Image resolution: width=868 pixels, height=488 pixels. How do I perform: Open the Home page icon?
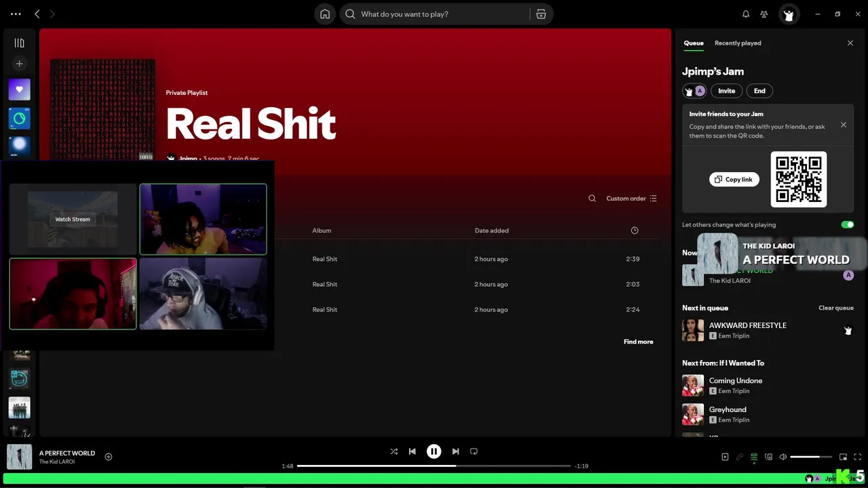325,14
